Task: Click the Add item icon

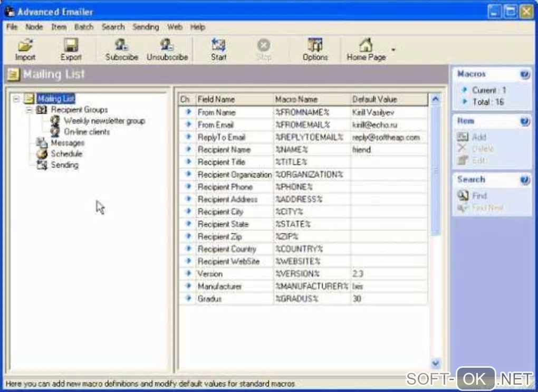Action: 463,137
